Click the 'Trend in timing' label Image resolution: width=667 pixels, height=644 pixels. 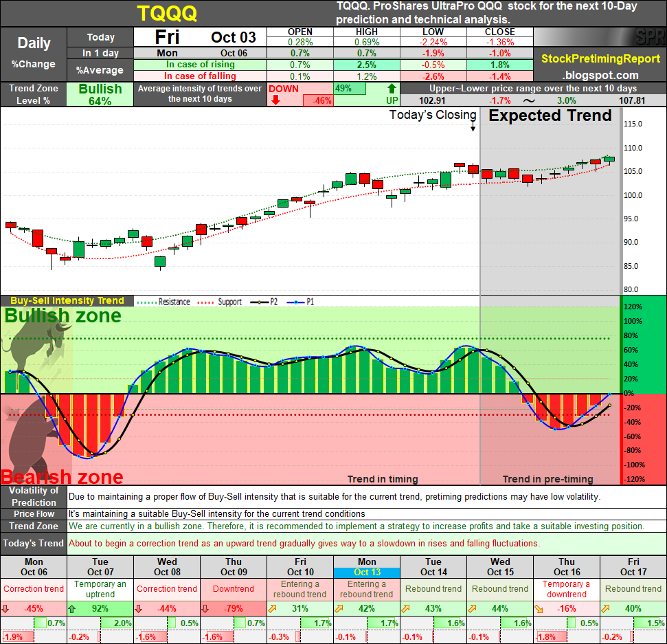click(x=383, y=479)
